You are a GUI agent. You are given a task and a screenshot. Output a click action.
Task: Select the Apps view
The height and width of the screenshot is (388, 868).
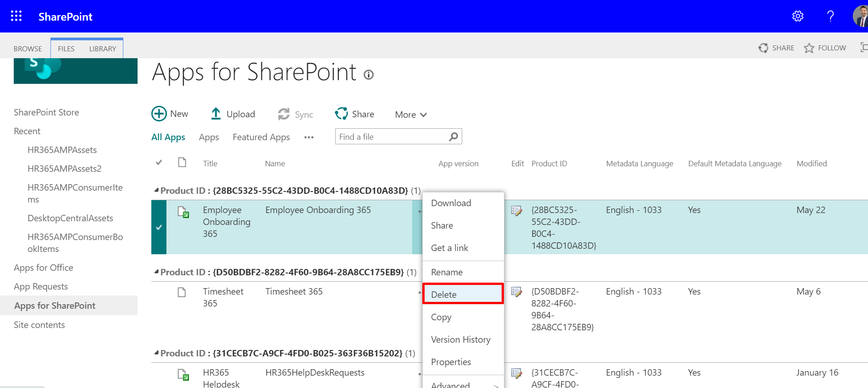coord(209,137)
